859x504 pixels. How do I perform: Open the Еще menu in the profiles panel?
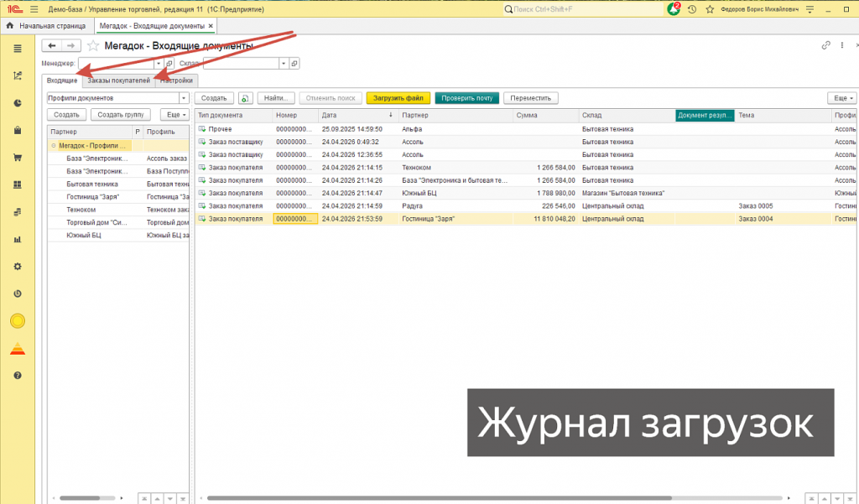[174, 115]
